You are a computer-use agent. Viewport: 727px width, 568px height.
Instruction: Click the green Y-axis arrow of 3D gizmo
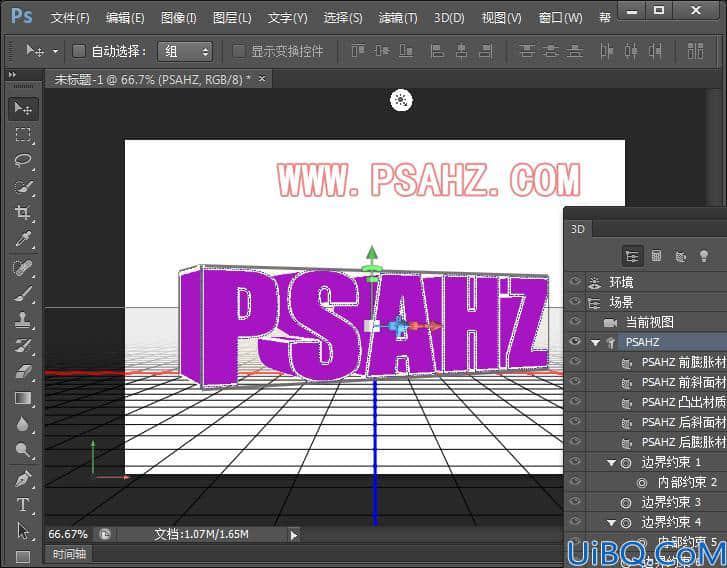371,253
